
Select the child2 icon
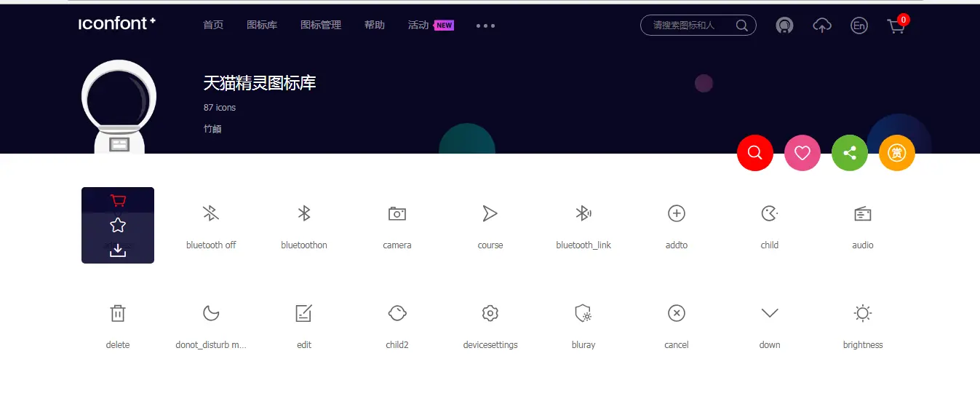[397, 313]
